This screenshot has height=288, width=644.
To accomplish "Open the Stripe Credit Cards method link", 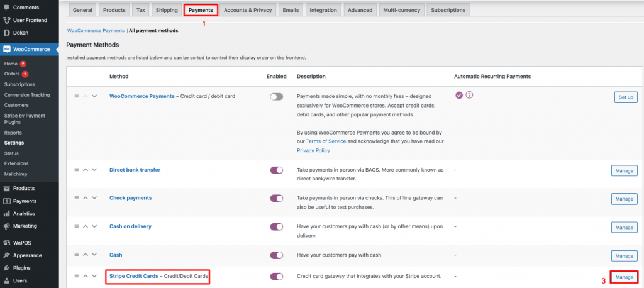I will click(134, 277).
